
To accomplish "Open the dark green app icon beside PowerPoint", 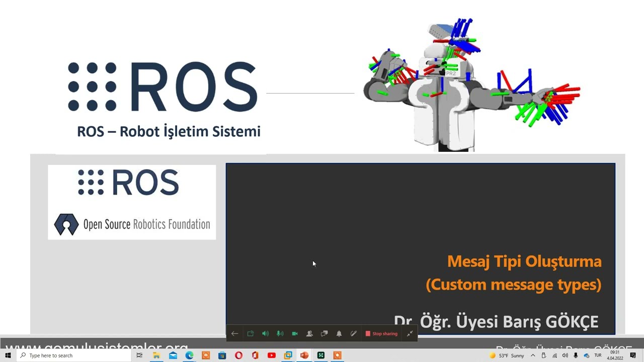I will point(320,355).
